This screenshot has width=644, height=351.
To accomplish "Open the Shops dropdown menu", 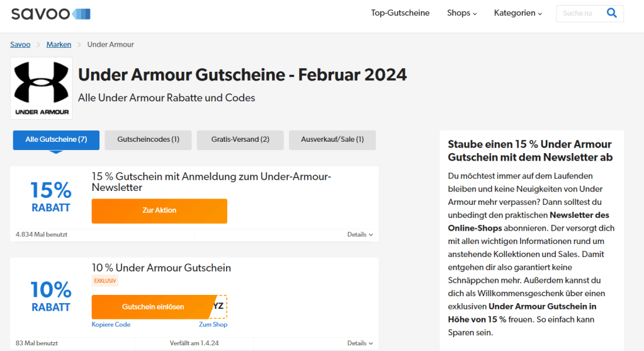I will tap(461, 13).
